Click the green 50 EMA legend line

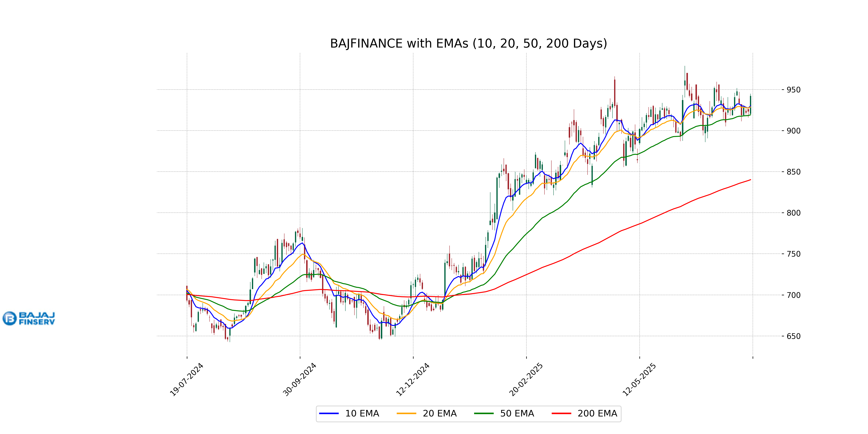click(x=484, y=413)
